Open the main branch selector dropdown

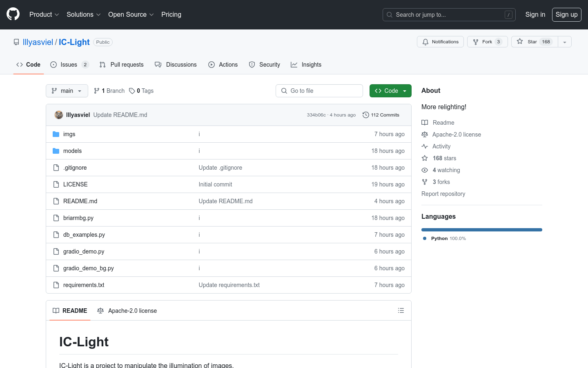[x=67, y=91]
